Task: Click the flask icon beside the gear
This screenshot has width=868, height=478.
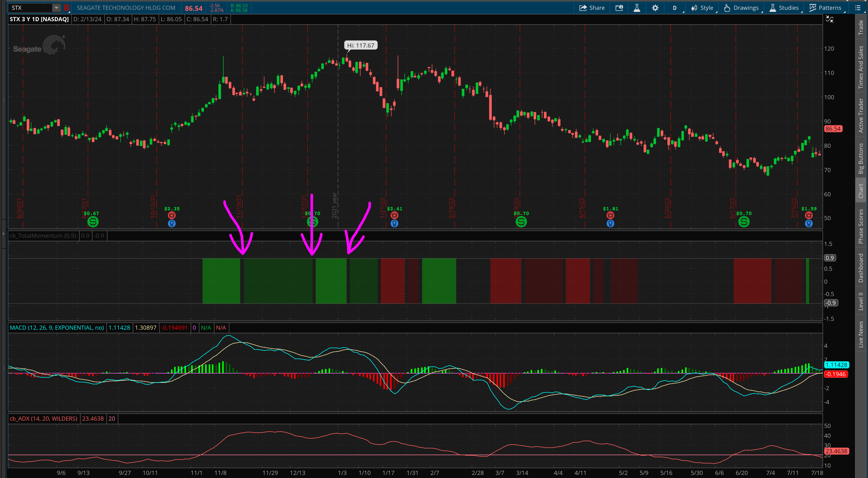Action: (637, 8)
